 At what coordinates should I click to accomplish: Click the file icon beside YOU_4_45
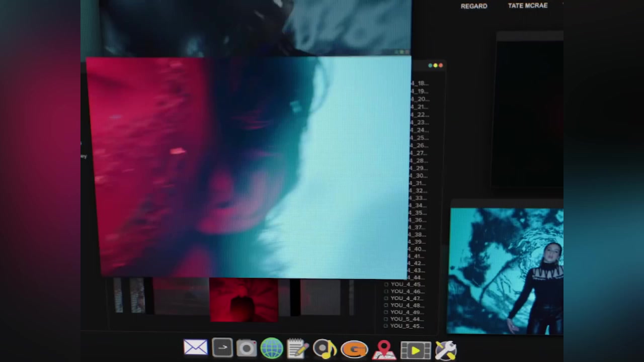point(386,285)
